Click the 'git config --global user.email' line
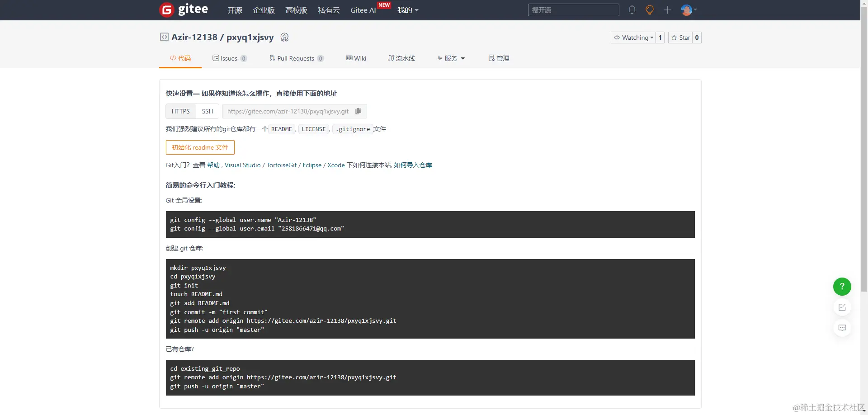Screen dimensions: 868x415 (x=257, y=229)
